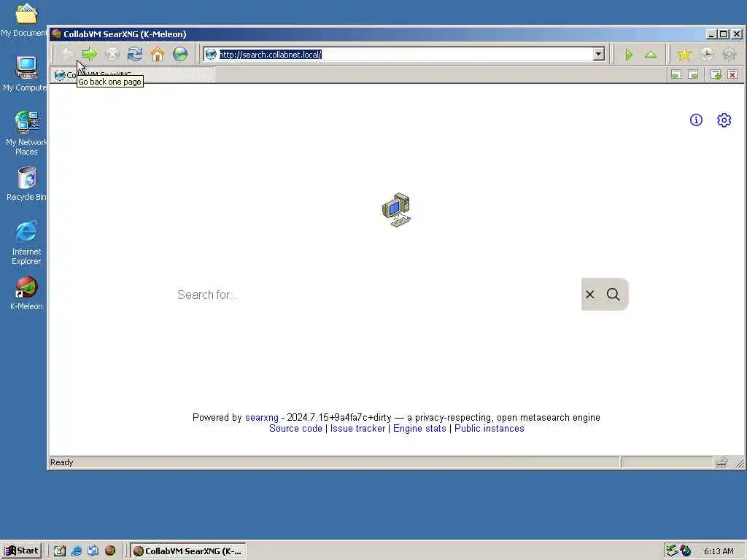Screen dimensions: 747x560
Task: Click the green Forward arrow button
Action: [x=89, y=54]
